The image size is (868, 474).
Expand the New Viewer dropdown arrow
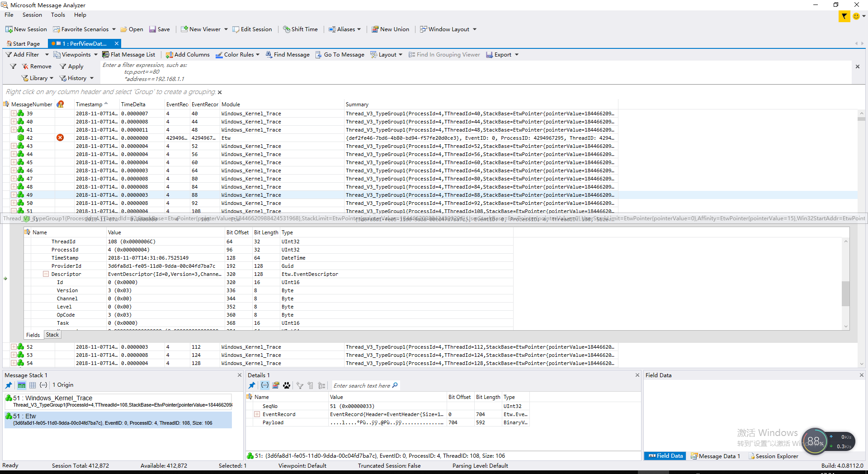tap(226, 29)
